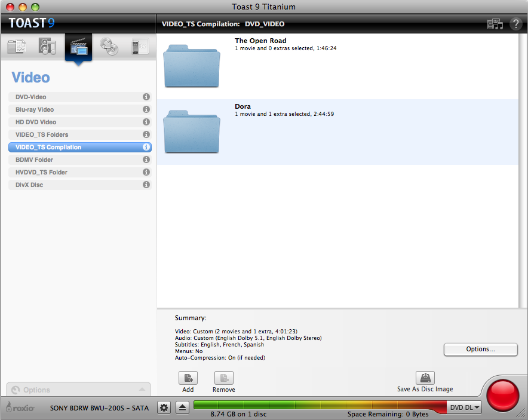This screenshot has height=420, width=528.
Task: Click The Open Road title text
Action: [260, 41]
